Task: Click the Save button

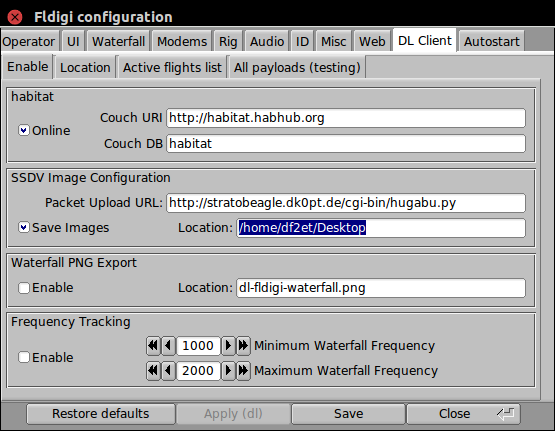Action: pos(348,414)
